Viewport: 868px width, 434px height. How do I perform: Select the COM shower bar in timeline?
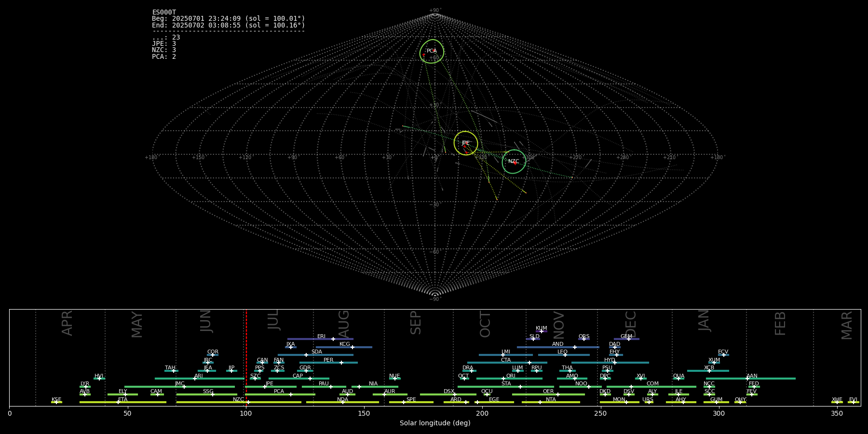point(651,386)
